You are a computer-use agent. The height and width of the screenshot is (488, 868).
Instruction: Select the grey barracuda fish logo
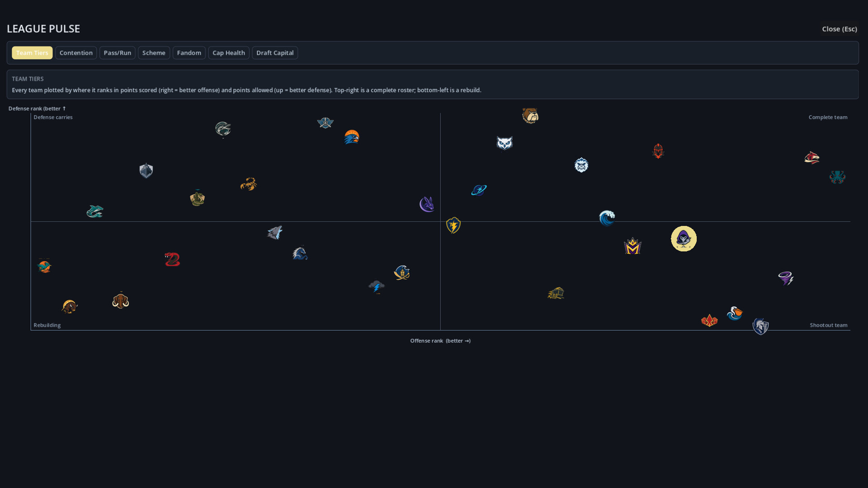[x=223, y=129]
